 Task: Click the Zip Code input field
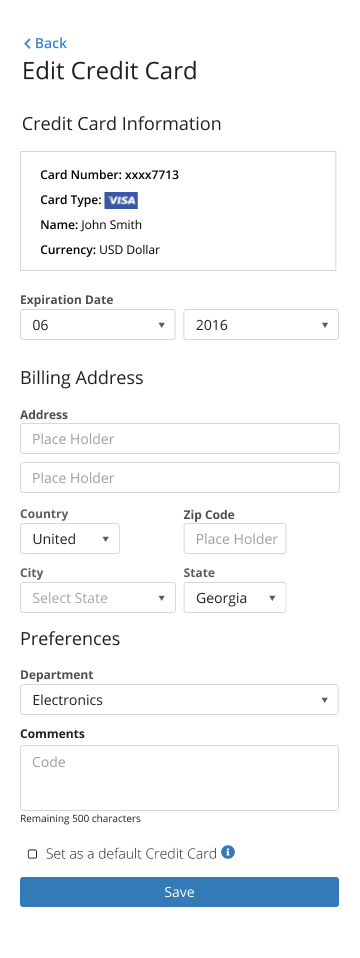(235, 539)
